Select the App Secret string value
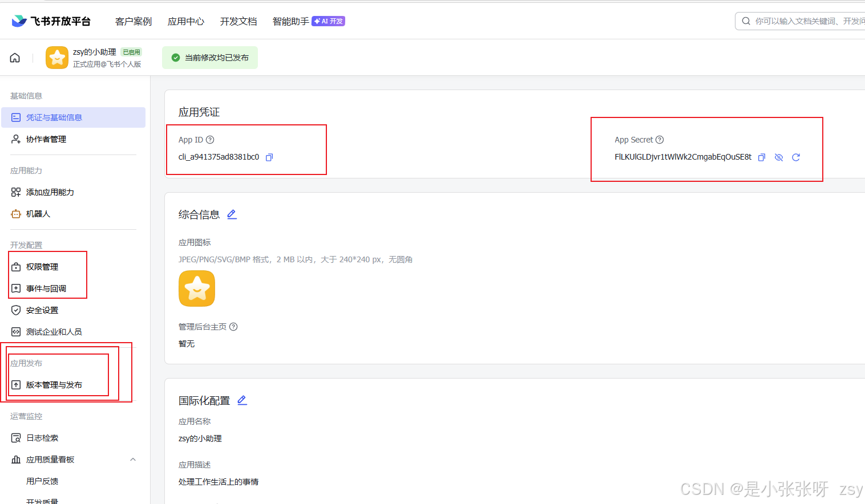865x504 pixels. (683, 157)
